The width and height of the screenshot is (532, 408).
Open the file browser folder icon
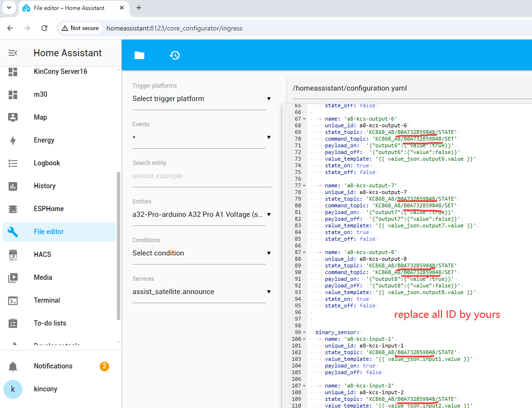(x=139, y=55)
